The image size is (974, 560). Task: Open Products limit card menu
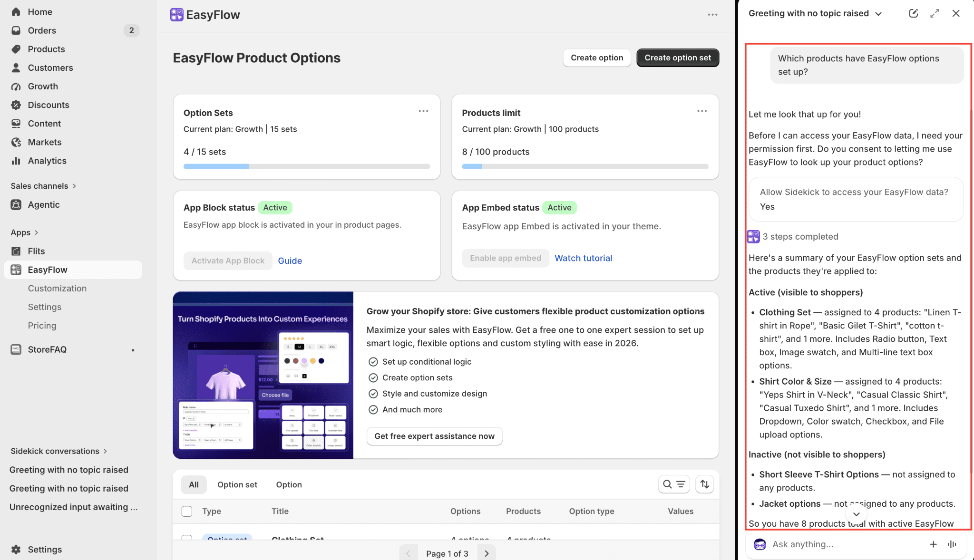point(702,111)
